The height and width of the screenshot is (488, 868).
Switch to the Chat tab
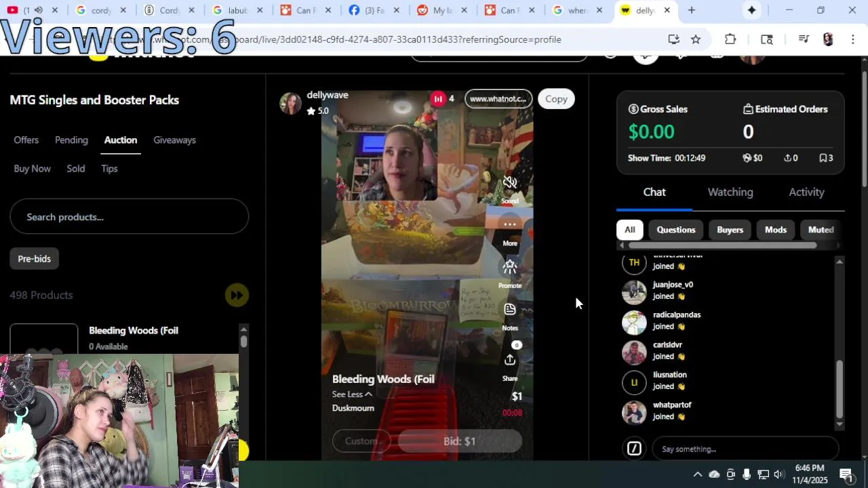tap(654, 192)
